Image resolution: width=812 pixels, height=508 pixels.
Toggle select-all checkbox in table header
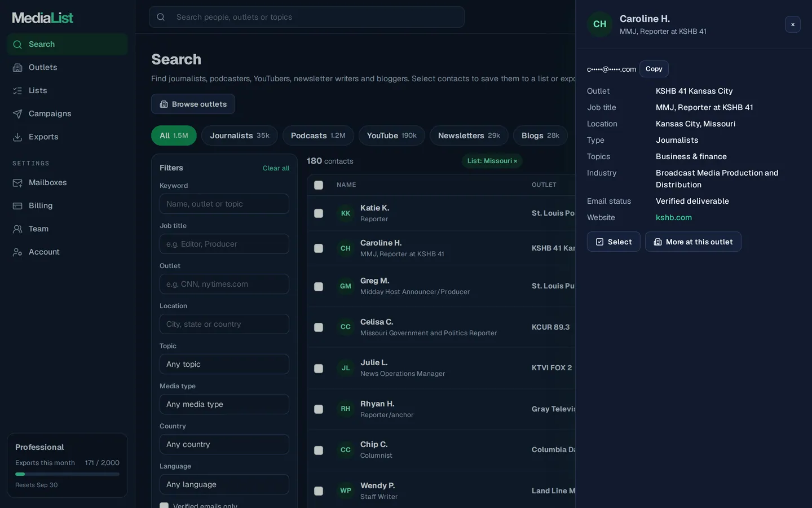click(x=319, y=185)
